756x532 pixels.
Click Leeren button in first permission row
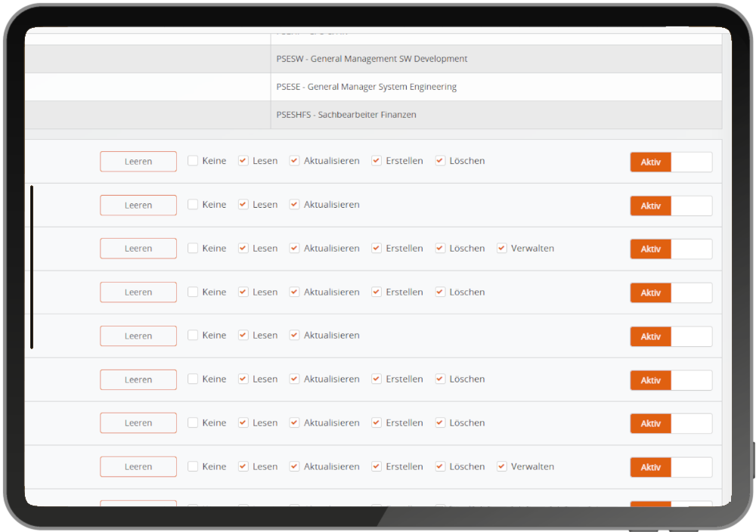coord(138,162)
